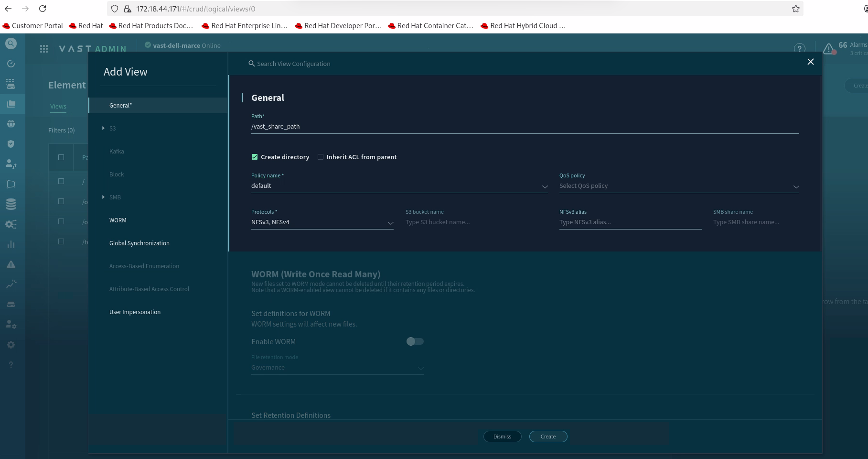
Task: Open the trend line chart icon
Action: click(x=11, y=284)
